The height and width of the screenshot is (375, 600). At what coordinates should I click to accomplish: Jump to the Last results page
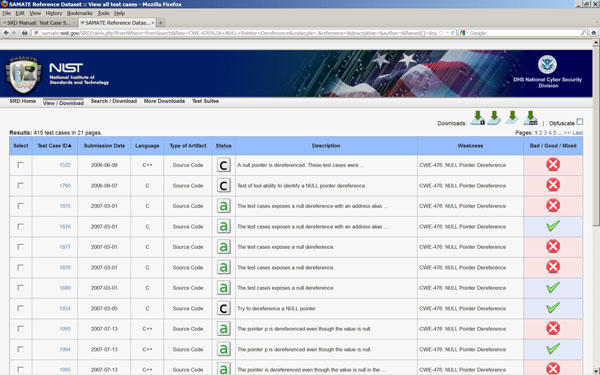(x=577, y=133)
